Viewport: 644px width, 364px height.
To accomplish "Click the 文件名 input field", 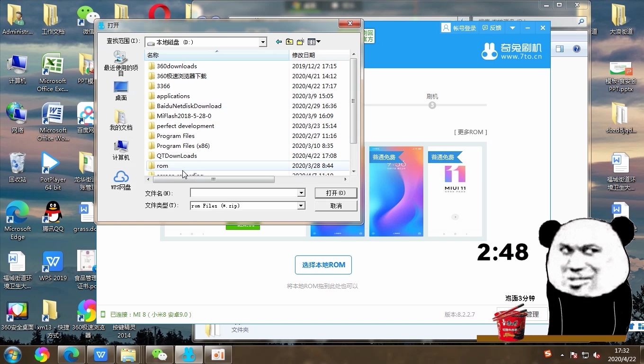I will (244, 193).
